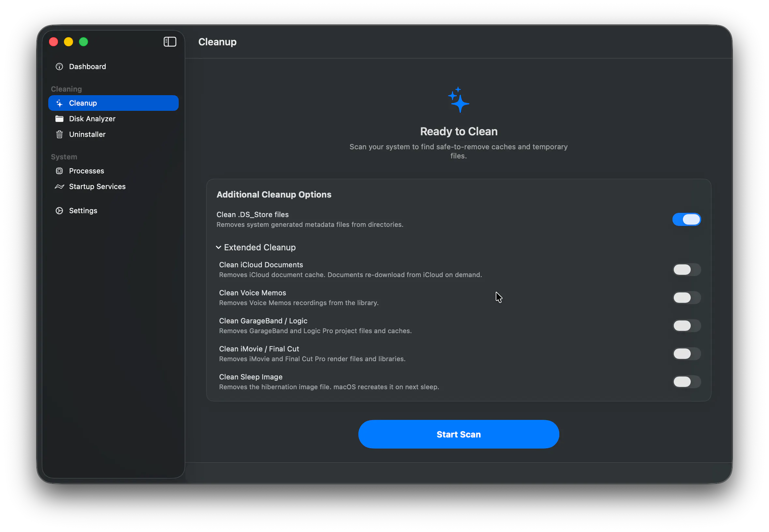
Task: Click 'Removes the hibernation image file' description
Action: (x=329, y=387)
